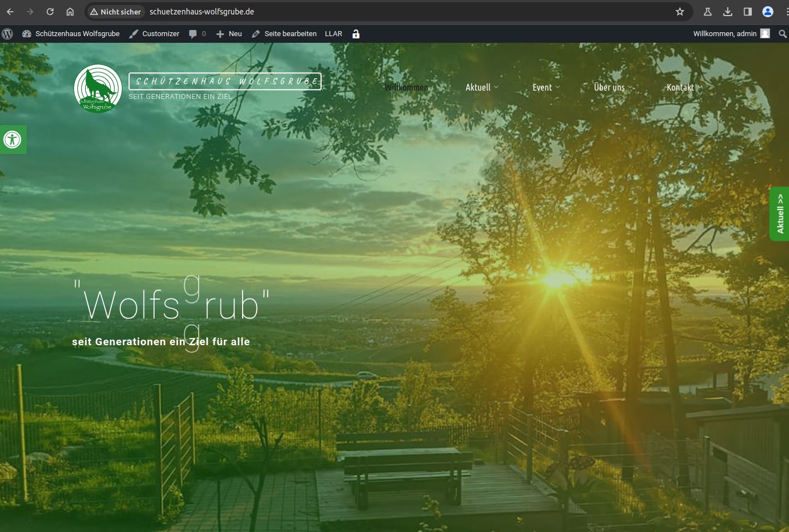The width and height of the screenshot is (789, 532).
Task: Open the Kontakt navigation item
Action: (680, 87)
